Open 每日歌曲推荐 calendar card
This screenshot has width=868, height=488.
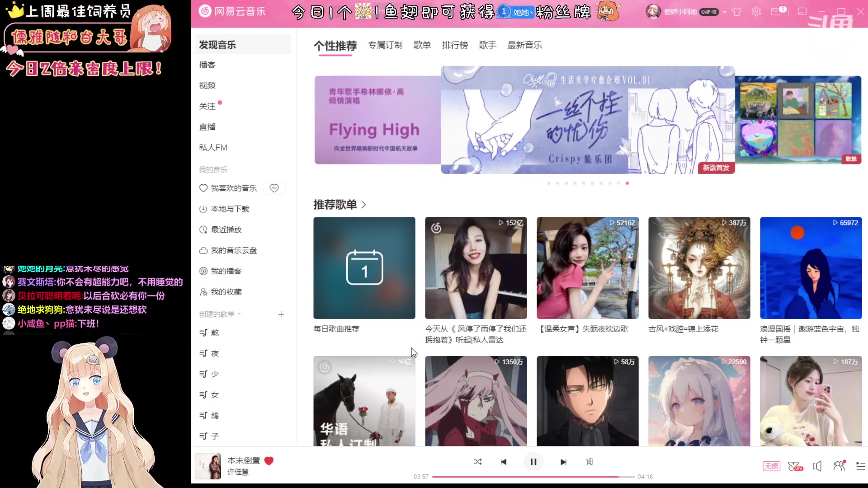(364, 268)
